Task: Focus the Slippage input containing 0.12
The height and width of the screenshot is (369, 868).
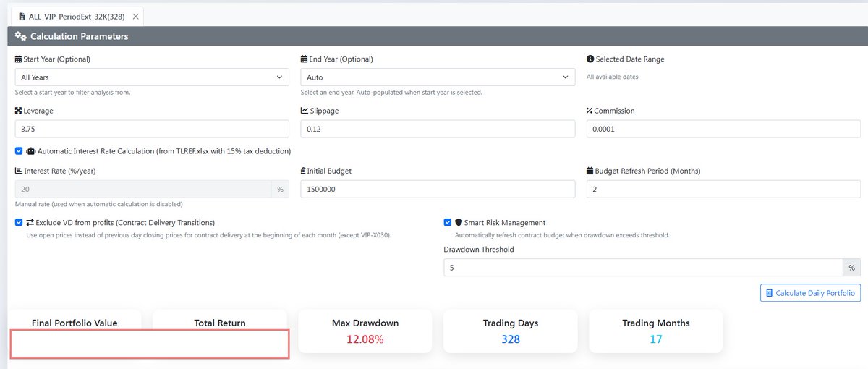Action: pos(438,129)
